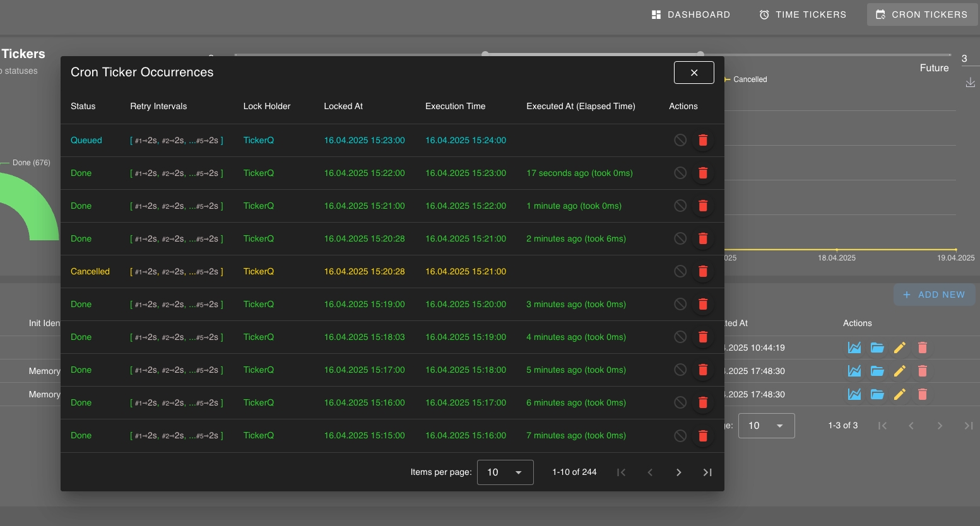
Task: Click the Cancelled status in table
Action: coord(90,271)
